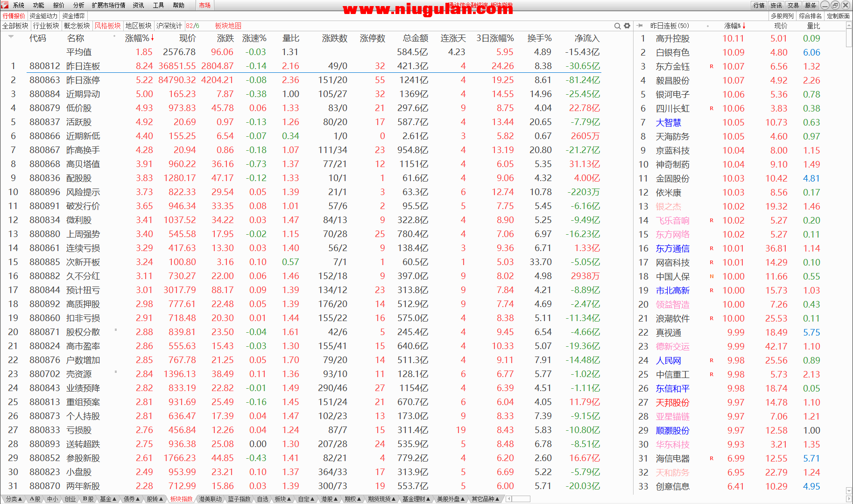
Task: Select the 全部板块 tab
Action: coord(15,26)
